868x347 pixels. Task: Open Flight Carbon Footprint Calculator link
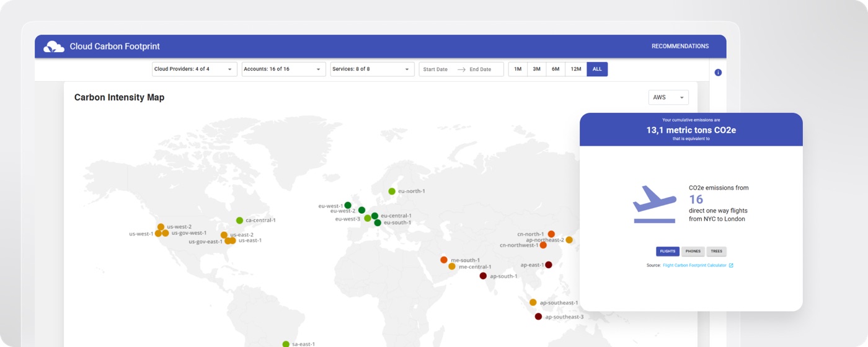click(x=694, y=265)
